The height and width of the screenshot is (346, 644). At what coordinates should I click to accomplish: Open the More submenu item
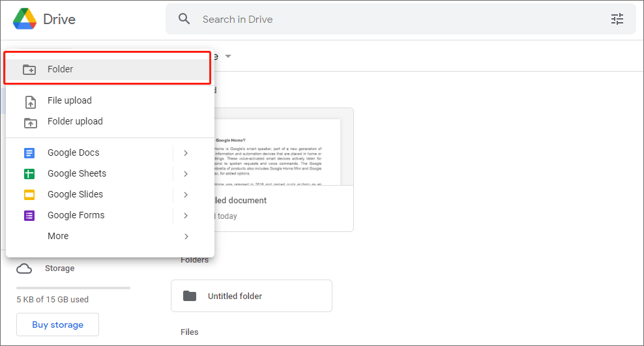click(110, 236)
